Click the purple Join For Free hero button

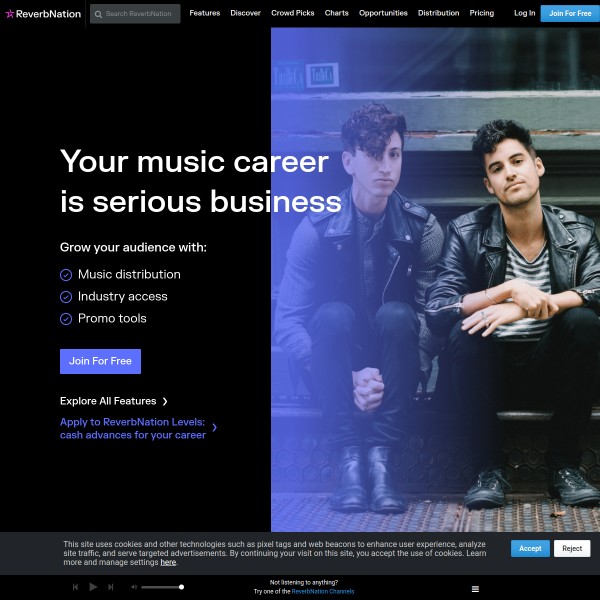click(100, 361)
